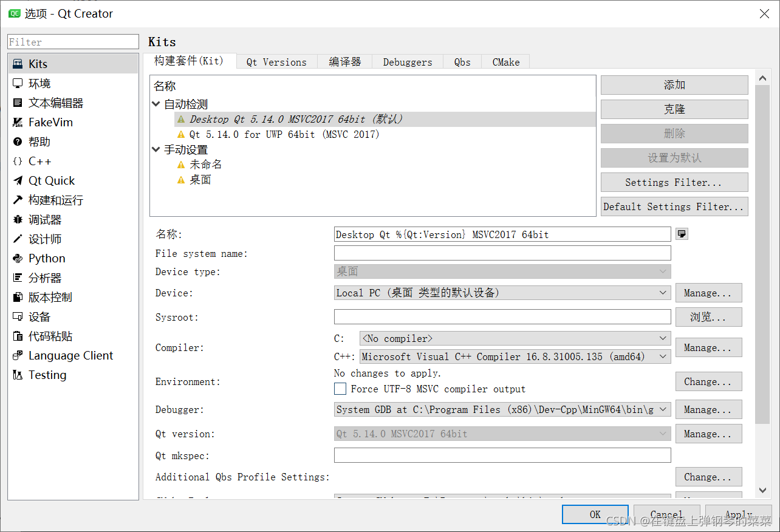Click the File system name field
Screen dimensions: 780x532
pos(502,253)
